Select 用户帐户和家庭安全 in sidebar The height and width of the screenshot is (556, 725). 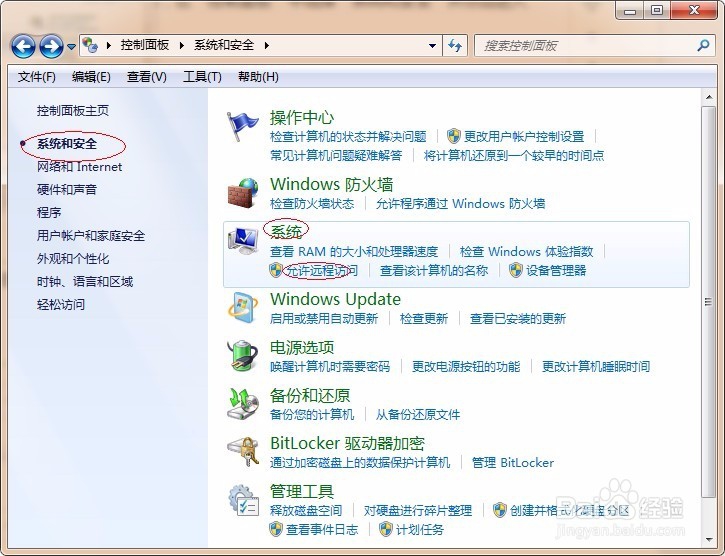[x=91, y=236]
